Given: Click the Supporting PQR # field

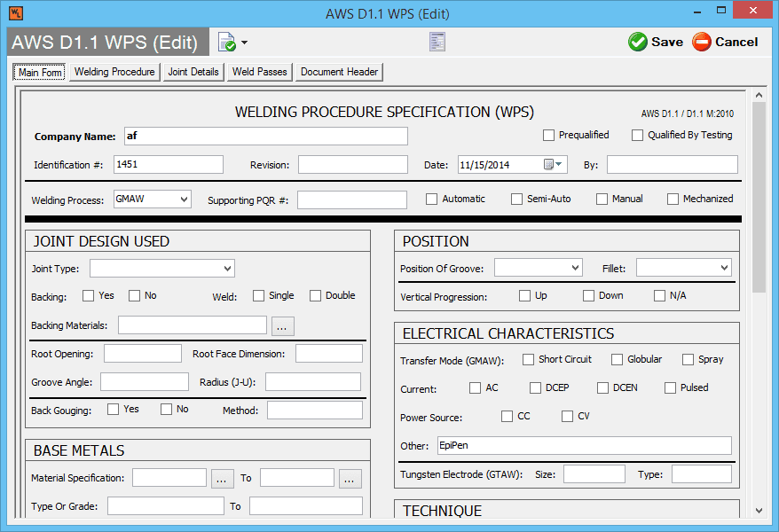Looking at the screenshot, I should (351, 200).
